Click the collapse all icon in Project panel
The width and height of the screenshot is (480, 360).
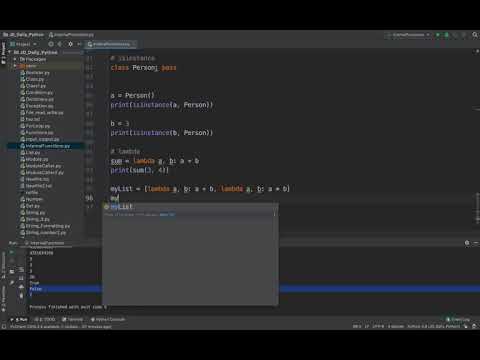point(60,44)
